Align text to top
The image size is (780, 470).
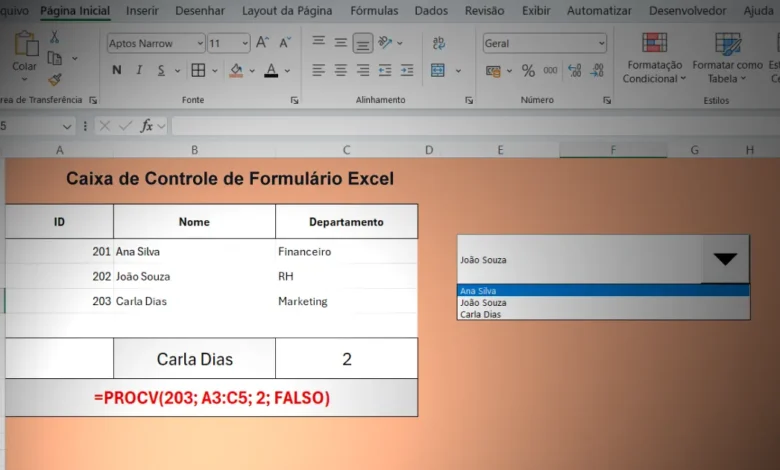tap(318, 42)
